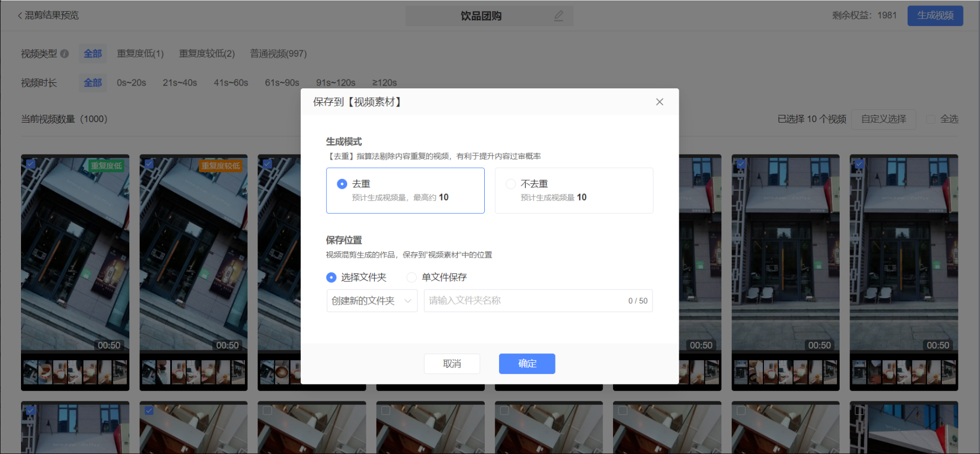Screen dimensions: 980x454
Task: Close the 保存到【视频素材】 dialog
Action: (x=659, y=102)
